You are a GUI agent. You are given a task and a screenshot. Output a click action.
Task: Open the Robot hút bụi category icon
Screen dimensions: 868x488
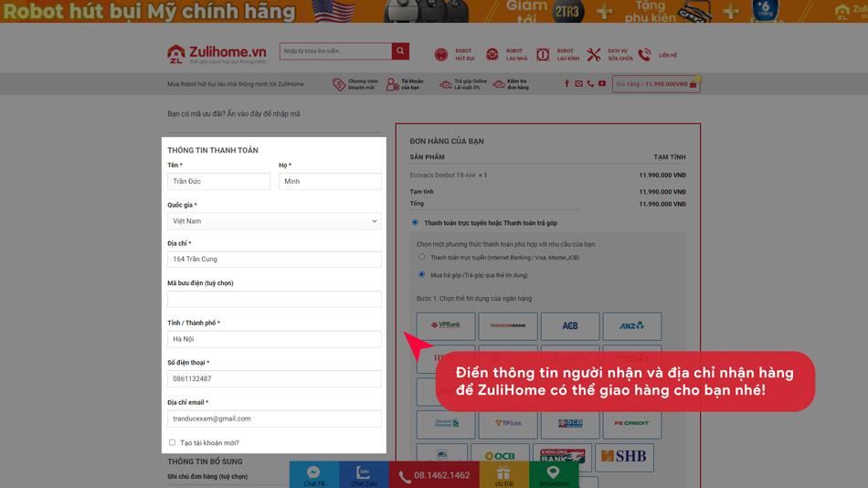[441, 55]
